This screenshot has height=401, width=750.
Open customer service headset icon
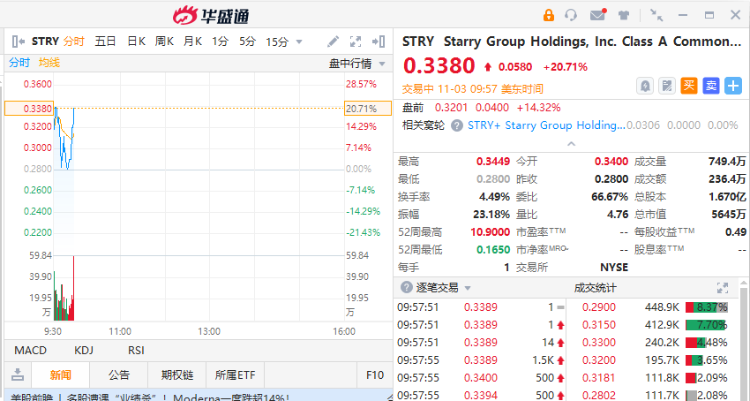click(571, 15)
